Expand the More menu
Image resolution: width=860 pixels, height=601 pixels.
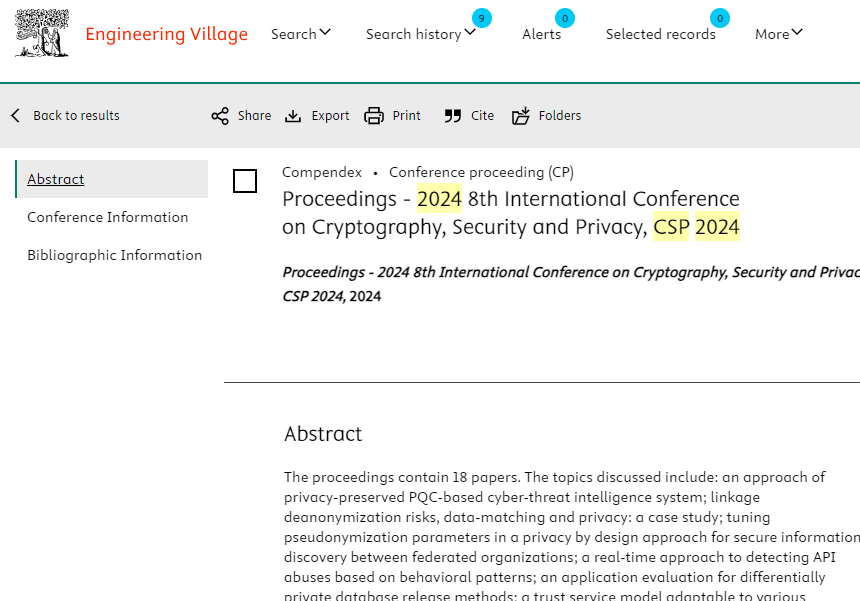pyautogui.click(x=779, y=34)
